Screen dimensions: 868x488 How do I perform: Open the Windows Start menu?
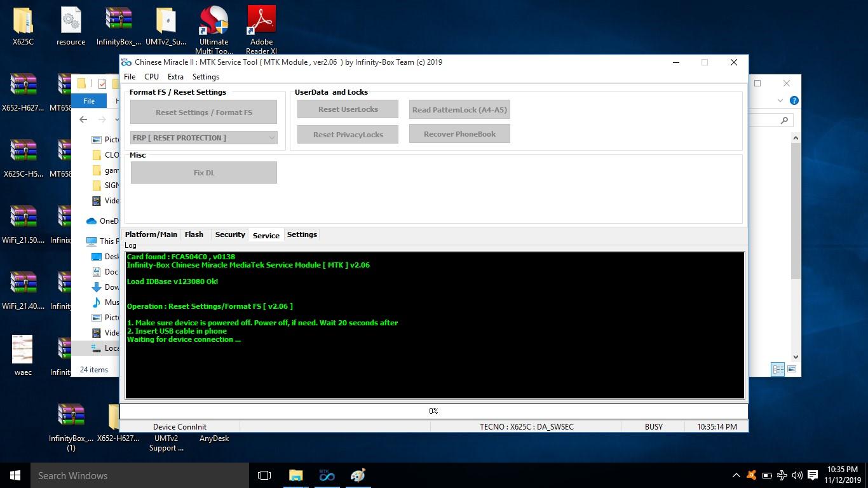click(x=15, y=475)
